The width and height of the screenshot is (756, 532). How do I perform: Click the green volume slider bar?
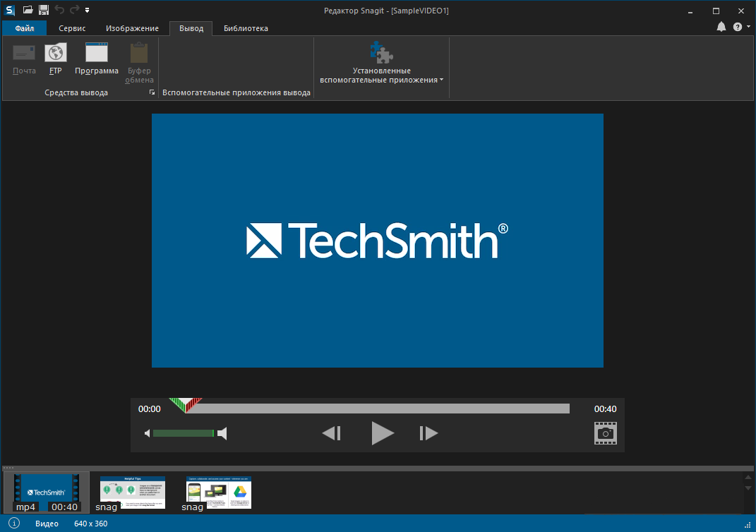(x=183, y=433)
